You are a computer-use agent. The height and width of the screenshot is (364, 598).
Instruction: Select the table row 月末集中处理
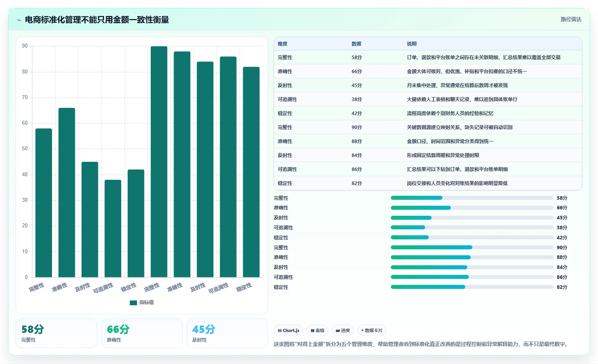428,86
